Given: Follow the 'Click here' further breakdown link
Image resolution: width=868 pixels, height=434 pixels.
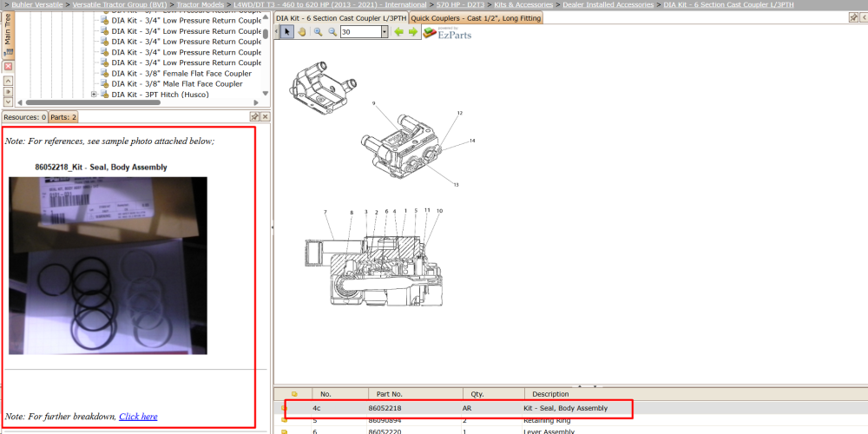Looking at the screenshot, I should point(138,417).
